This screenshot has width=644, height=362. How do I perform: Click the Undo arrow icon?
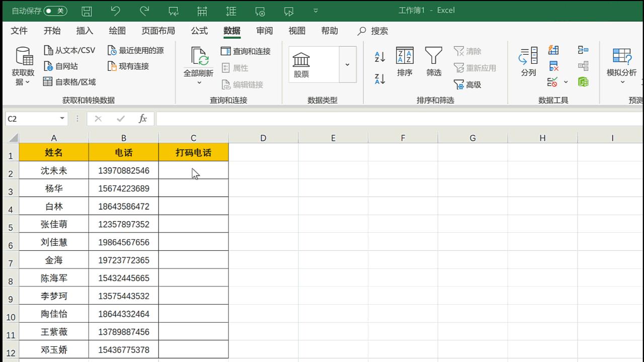pyautogui.click(x=115, y=10)
